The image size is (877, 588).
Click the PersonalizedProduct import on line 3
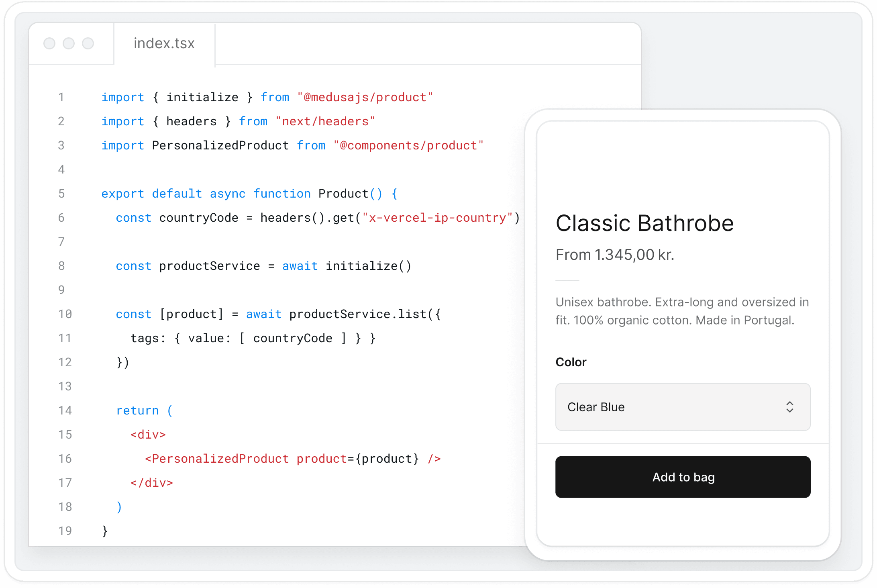[x=220, y=145]
